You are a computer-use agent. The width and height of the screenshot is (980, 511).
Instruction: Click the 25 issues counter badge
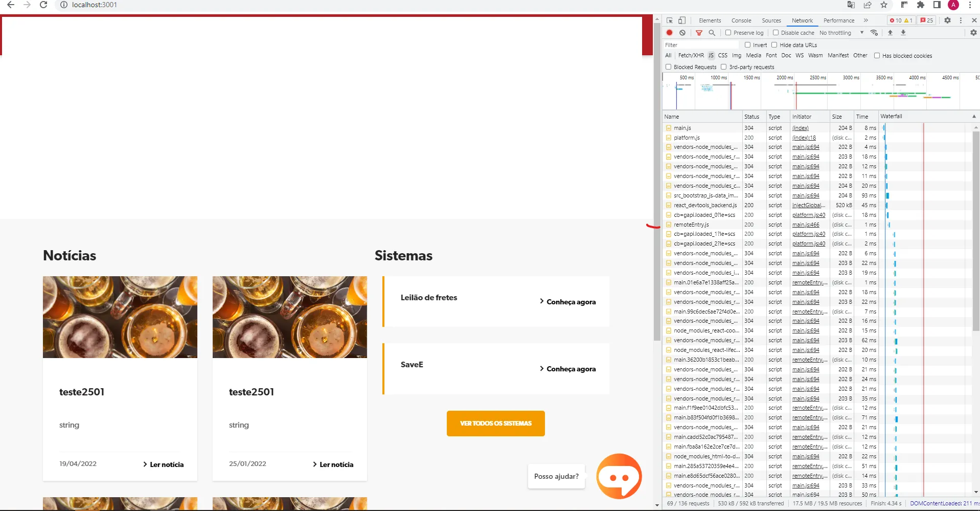[x=927, y=20]
